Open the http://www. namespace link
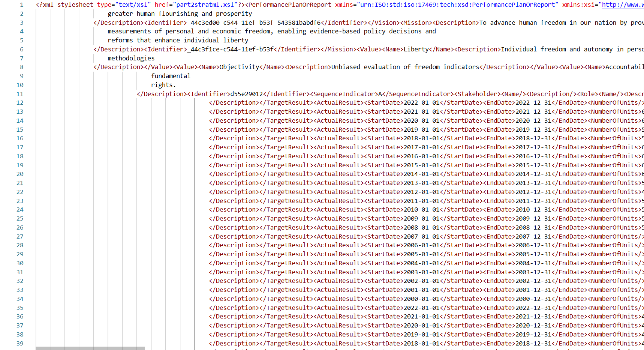The width and height of the screenshot is (644, 350). coord(622,5)
